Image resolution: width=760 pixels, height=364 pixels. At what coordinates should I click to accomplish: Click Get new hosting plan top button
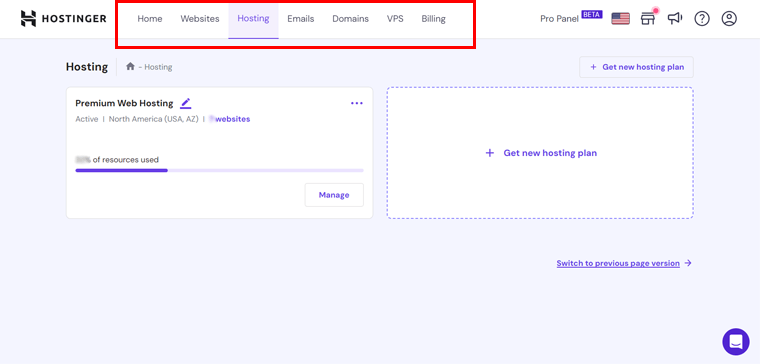636,67
